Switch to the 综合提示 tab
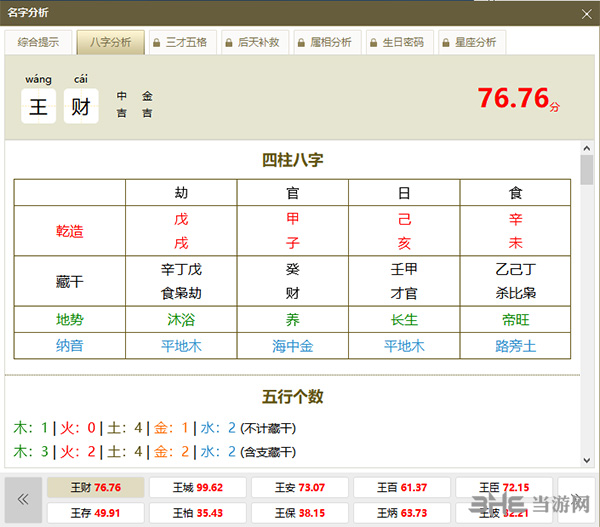Viewport: 600px width, 527px height. (38, 42)
